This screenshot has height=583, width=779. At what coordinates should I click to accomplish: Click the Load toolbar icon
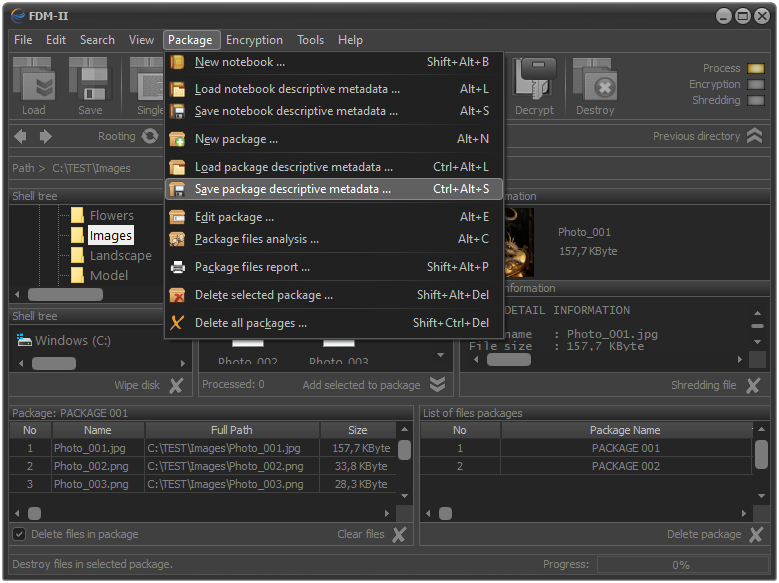coord(34,80)
